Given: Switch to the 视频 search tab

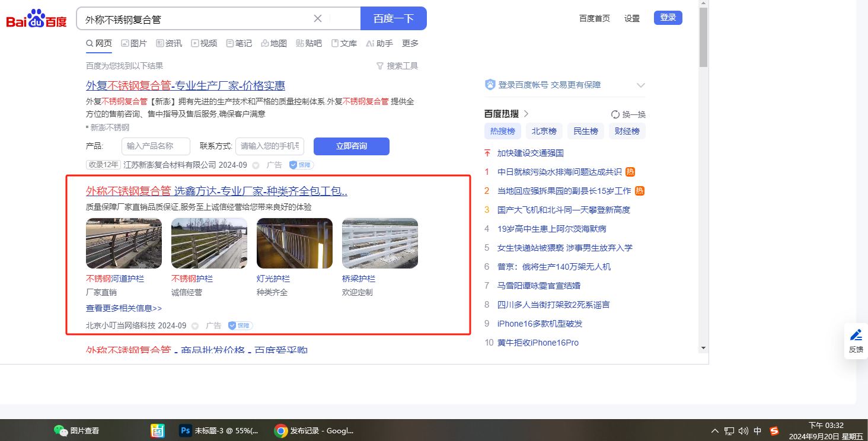Looking at the screenshot, I should coord(204,43).
